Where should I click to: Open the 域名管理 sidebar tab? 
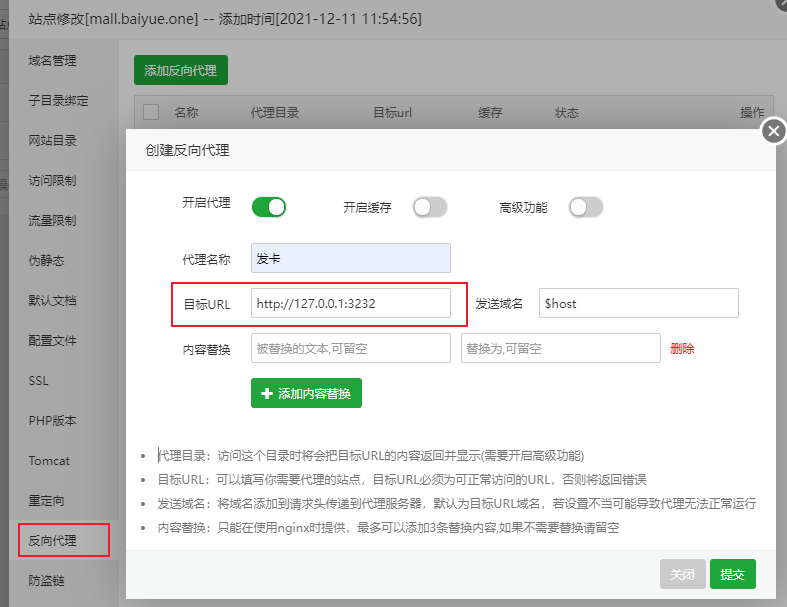(x=52, y=61)
